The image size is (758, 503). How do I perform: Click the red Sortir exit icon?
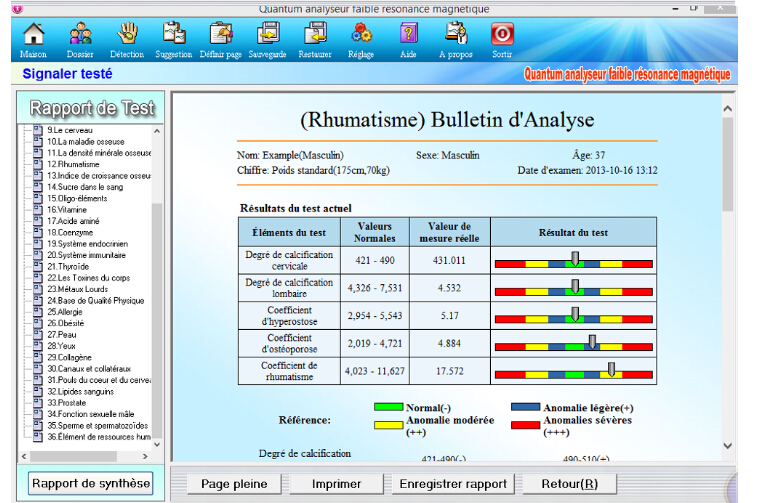(502, 40)
